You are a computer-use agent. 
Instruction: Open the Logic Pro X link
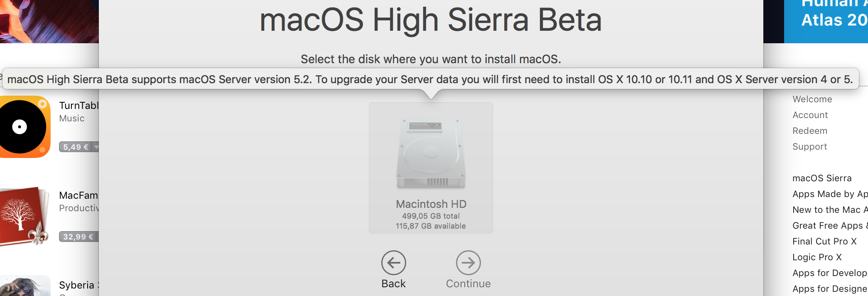click(x=817, y=257)
